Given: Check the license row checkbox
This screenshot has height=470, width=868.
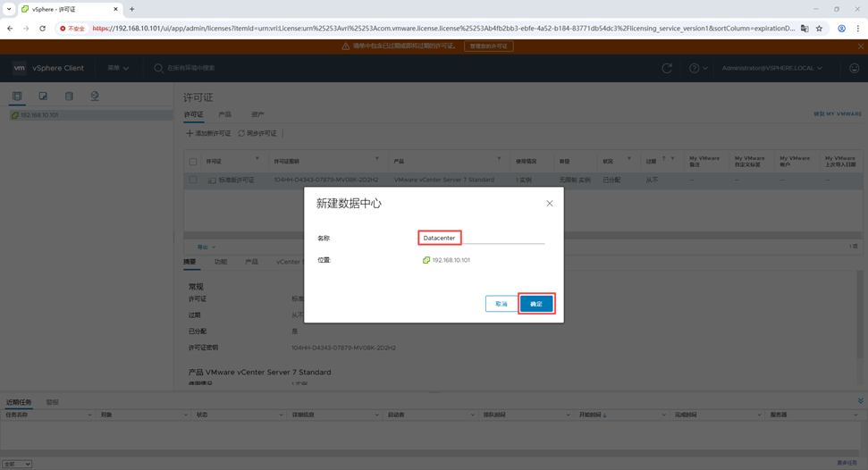Looking at the screenshot, I should coord(193,180).
